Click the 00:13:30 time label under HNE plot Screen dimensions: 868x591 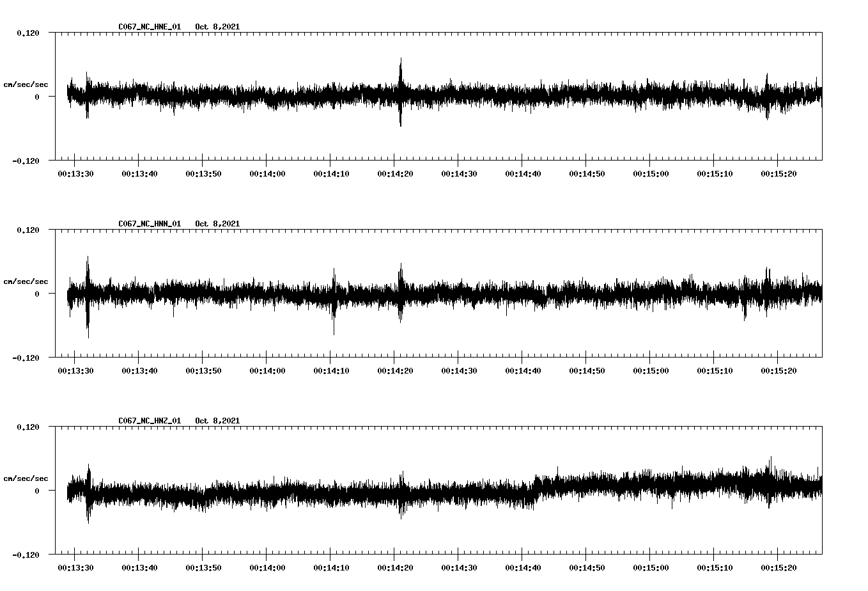[x=75, y=174]
